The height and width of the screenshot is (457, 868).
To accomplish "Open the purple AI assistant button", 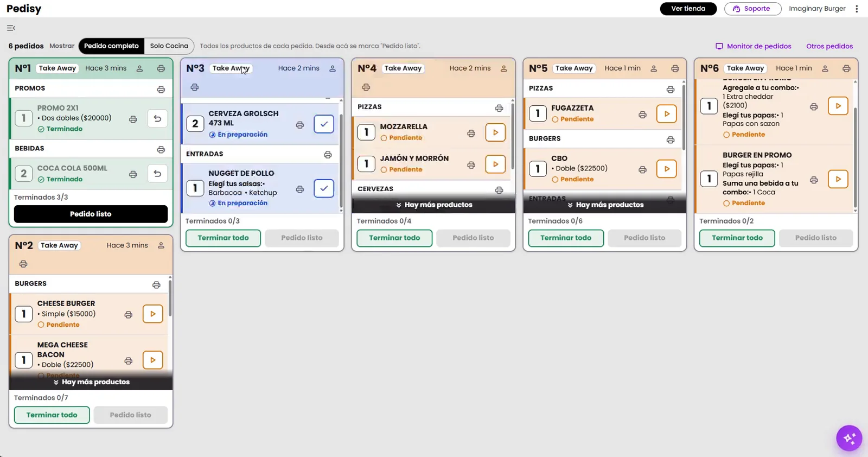I will pos(849,438).
